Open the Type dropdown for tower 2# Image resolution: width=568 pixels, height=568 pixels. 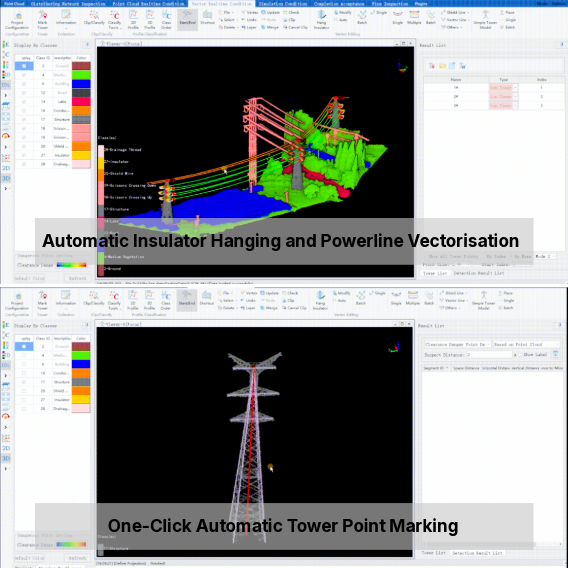(504, 96)
